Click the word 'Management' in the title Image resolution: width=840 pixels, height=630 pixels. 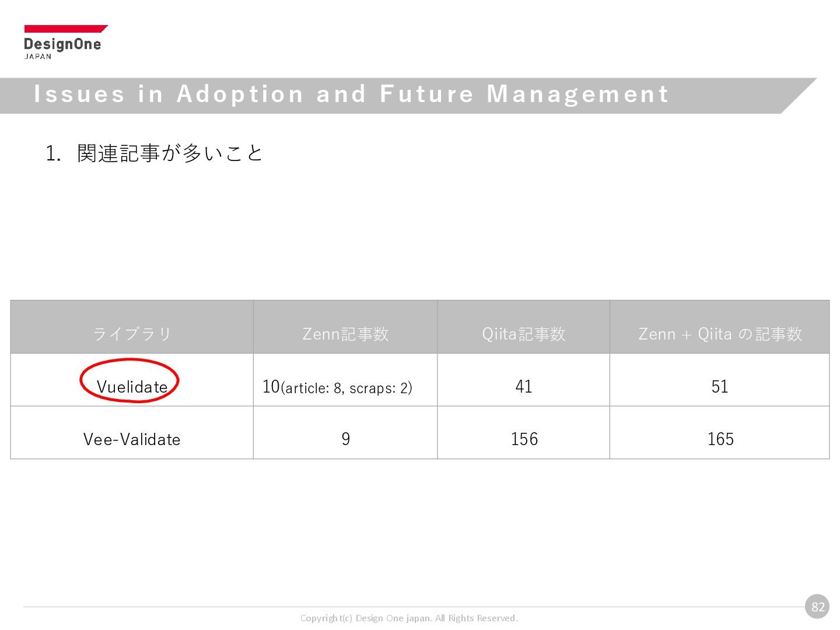tap(577, 94)
